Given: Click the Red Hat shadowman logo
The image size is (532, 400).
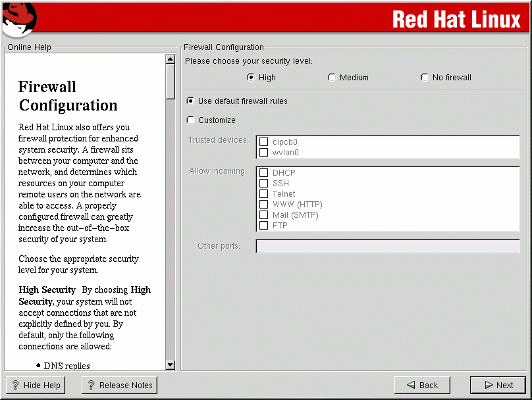Looking at the screenshot, I should coord(18,18).
